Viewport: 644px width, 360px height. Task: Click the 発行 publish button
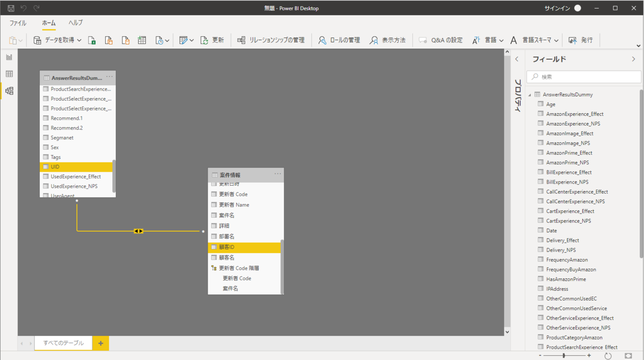[581, 40]
